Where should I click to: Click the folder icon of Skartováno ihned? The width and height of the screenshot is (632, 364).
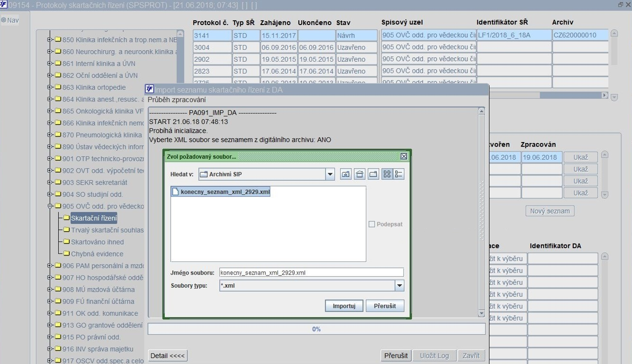tap(66, 242)
